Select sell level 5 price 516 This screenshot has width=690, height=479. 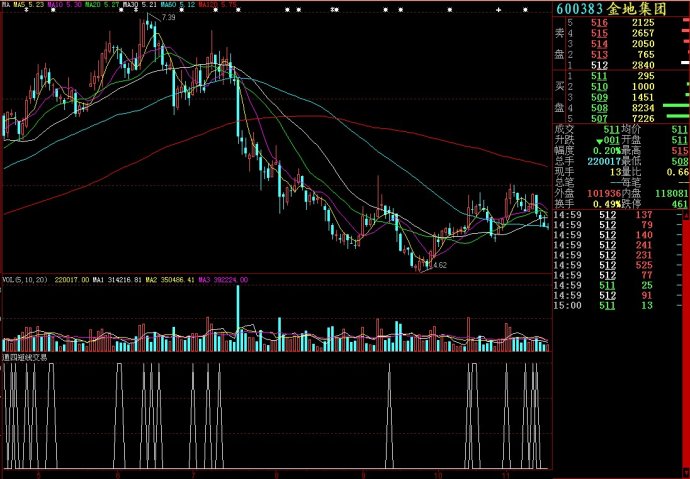(x=599, y=22)
